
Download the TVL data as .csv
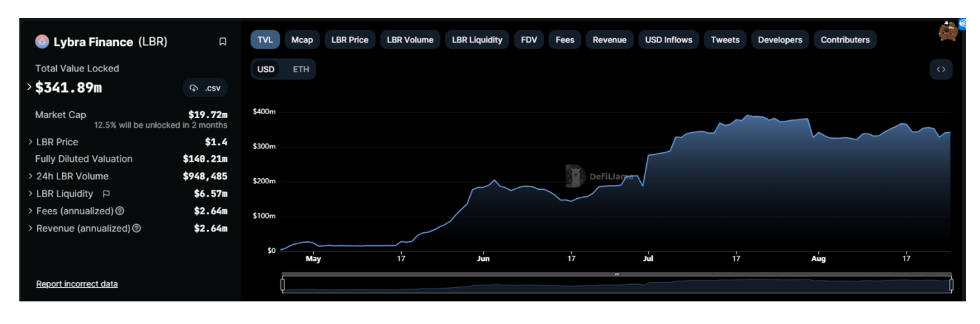[x=205, y=88]
